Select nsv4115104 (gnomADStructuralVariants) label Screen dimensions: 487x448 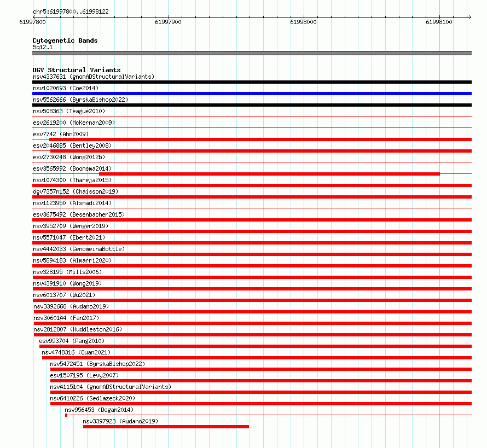(111, 387)
